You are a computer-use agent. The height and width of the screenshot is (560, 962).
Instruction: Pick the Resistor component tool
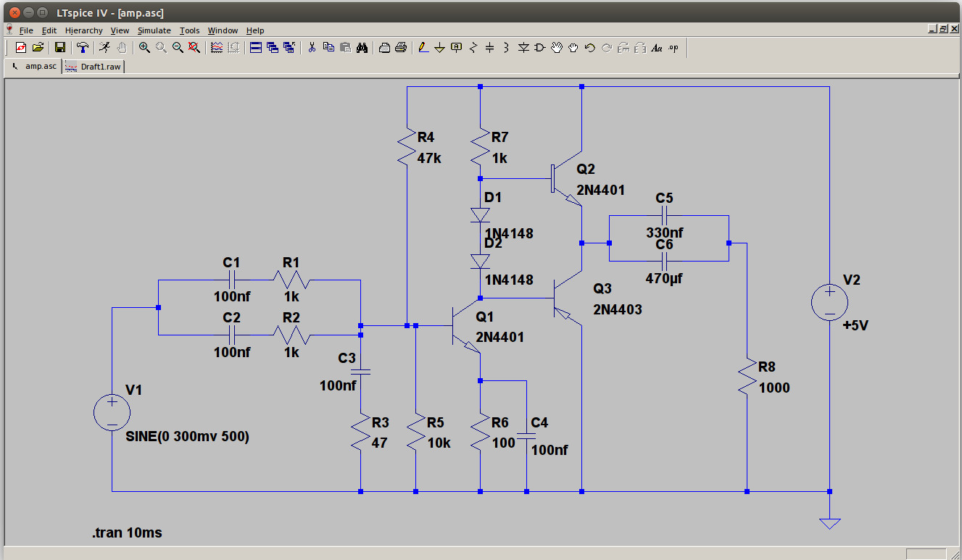coord(473,48)
